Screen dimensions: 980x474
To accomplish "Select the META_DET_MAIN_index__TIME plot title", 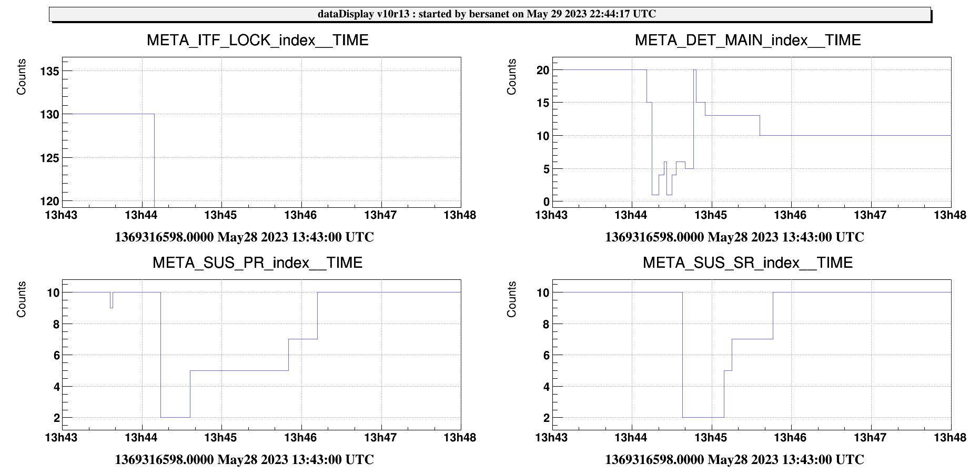I will click(747, 41).
